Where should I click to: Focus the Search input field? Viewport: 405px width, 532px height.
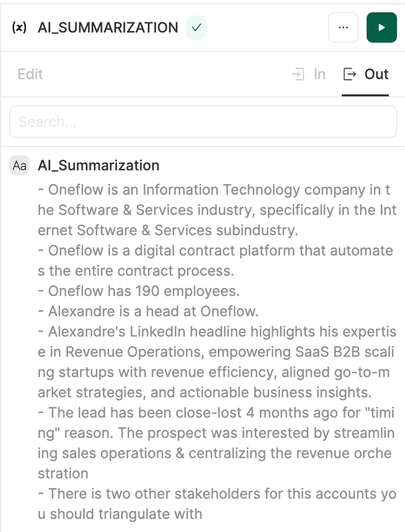(x=203, y=122)
